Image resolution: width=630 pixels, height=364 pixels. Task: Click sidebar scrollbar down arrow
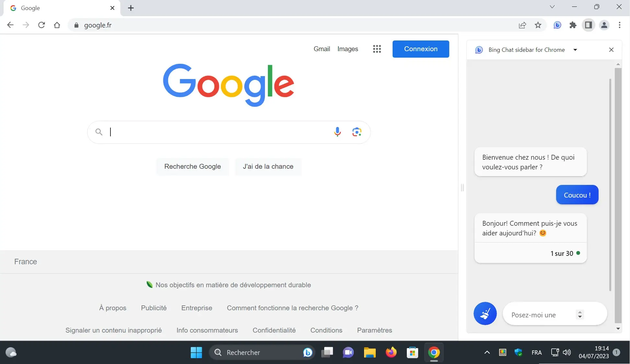tap(618, 329)
